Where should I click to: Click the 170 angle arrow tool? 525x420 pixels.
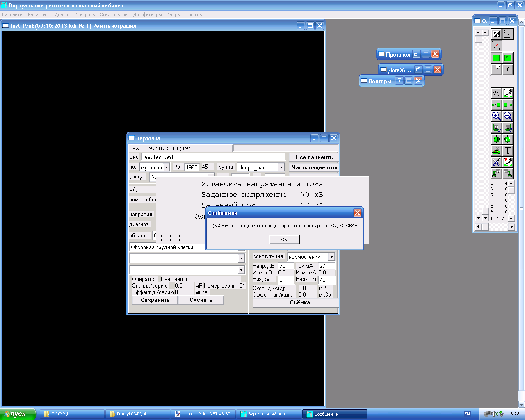point(496,69)
